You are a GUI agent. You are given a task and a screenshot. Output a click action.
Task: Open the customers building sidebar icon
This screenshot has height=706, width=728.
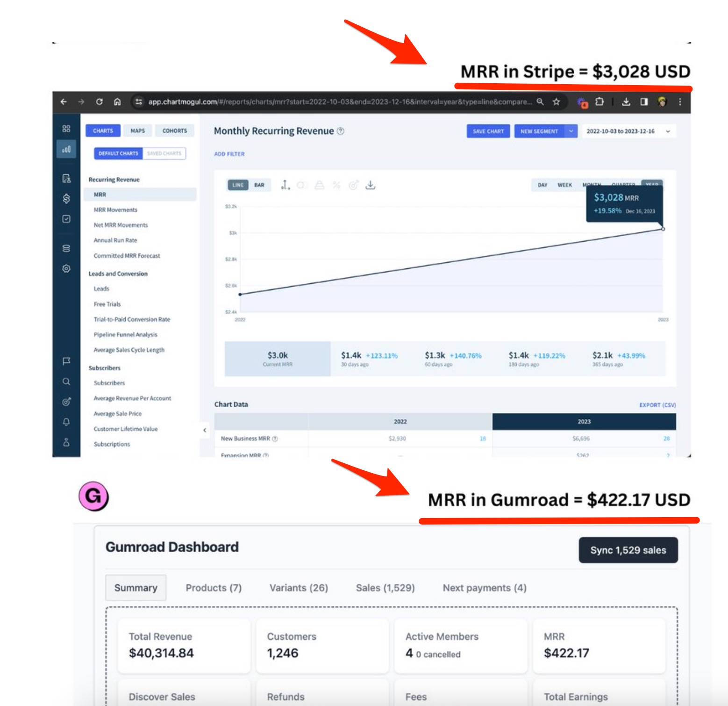[x=66, y=178]
